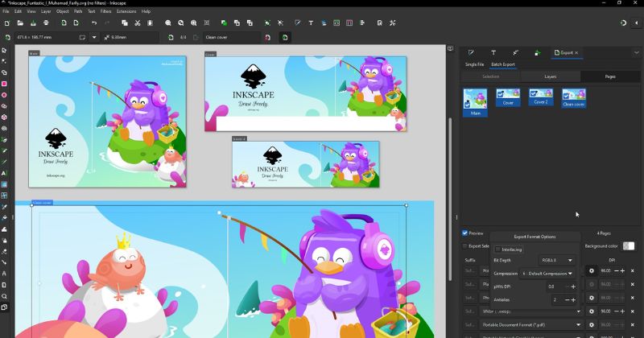Click the Cut scissors icon
This screenshot has width=644, height=338.
point(138,23)
